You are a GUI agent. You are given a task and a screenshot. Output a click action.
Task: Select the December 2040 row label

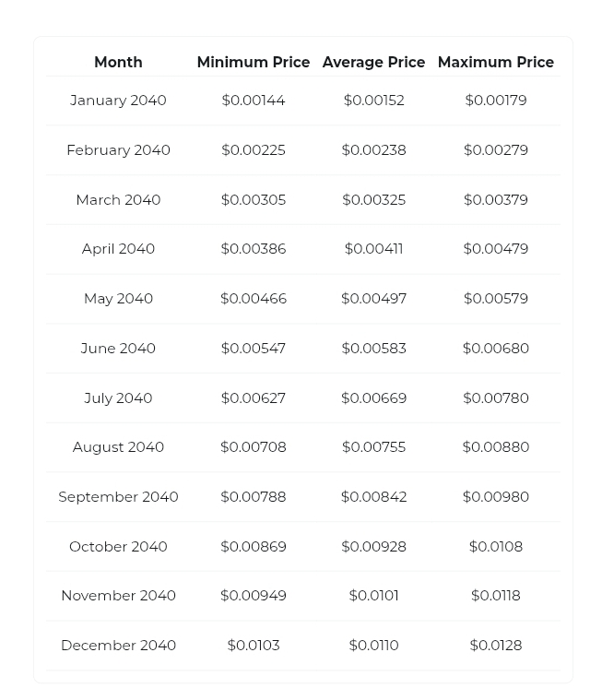coord(118,646)
